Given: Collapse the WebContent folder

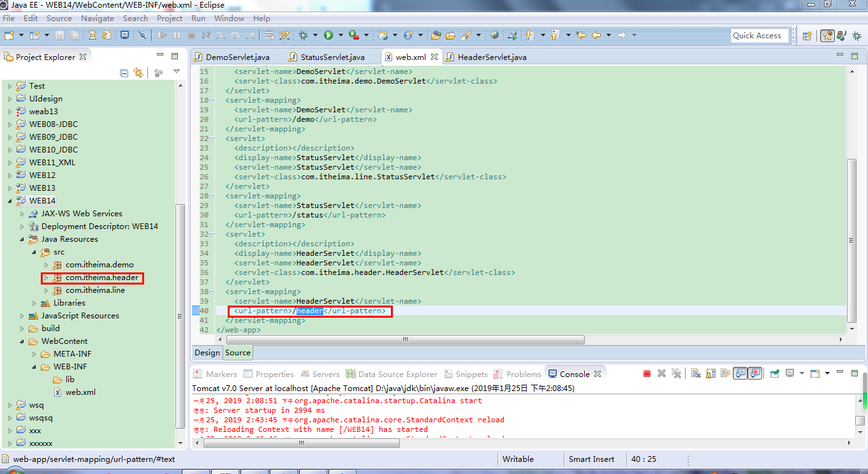Looking at the screenshot, I should [22, 341].
